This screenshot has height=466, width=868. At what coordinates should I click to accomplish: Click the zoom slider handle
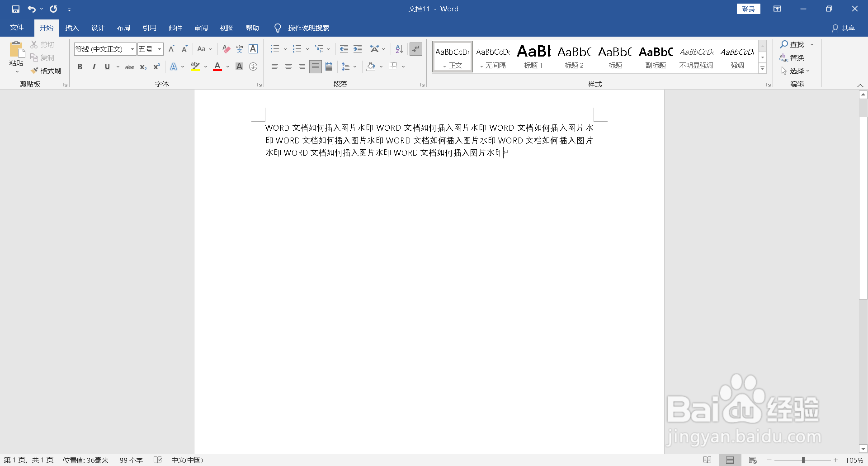(803, 460)
